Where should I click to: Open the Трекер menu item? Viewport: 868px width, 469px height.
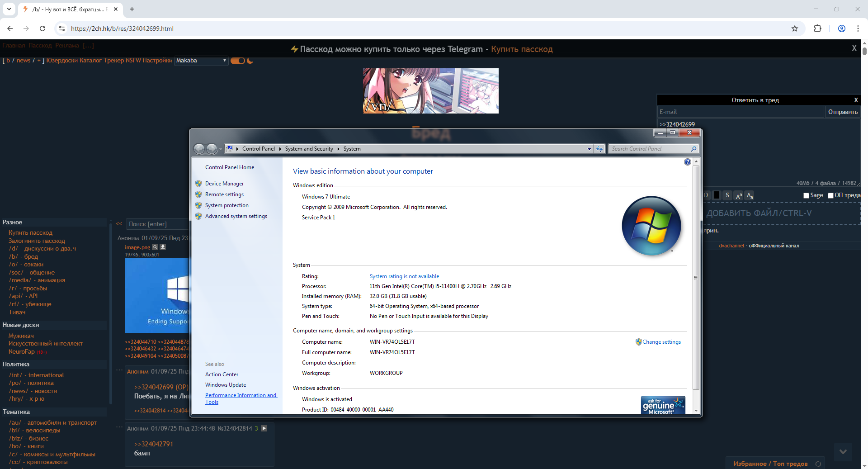[x=113, y=61]
